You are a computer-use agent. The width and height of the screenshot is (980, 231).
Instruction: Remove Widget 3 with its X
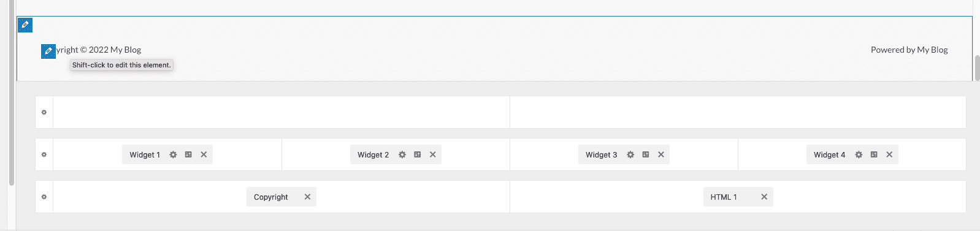660,154
